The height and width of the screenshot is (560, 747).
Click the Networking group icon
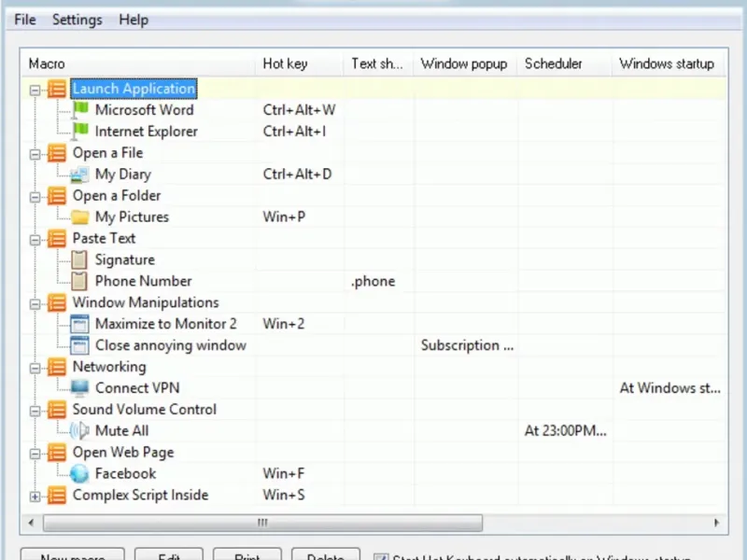57,367
